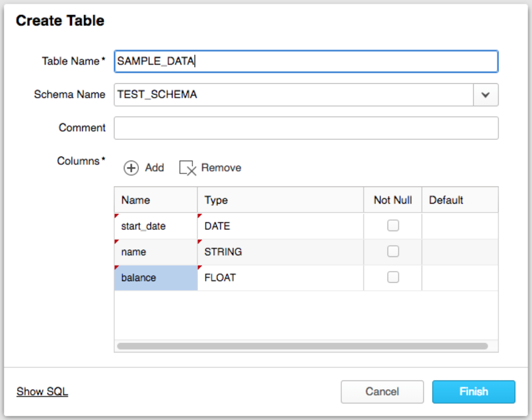
Task: Click the Default cell for start_date row
Action: tap(459, 226)
